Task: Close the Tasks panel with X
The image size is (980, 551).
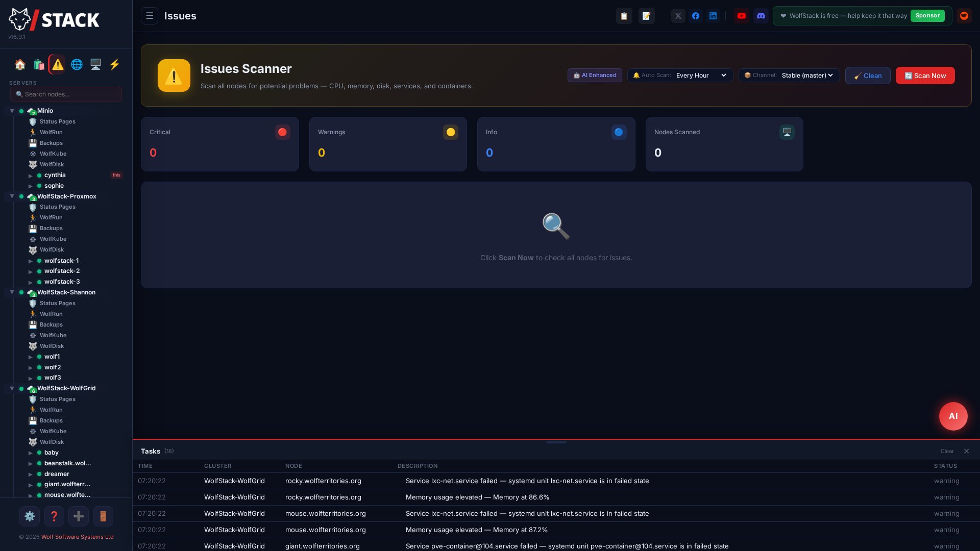Action: tap(966, 451)
